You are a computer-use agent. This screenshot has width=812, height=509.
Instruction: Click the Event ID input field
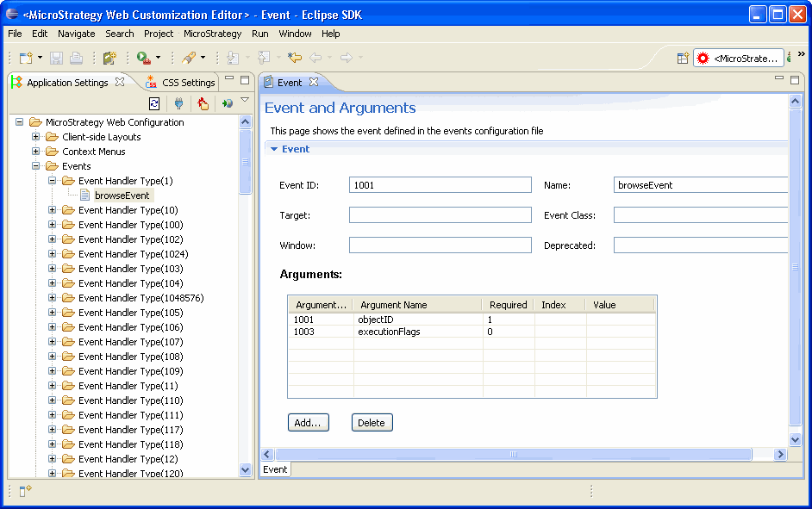pyautogui.click(x=440, y=185)
